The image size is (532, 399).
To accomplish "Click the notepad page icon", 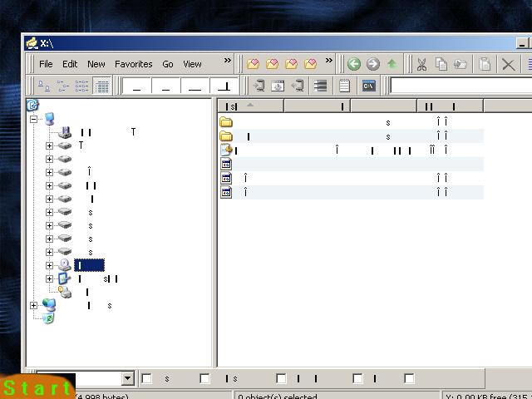I will pos(344,86).
